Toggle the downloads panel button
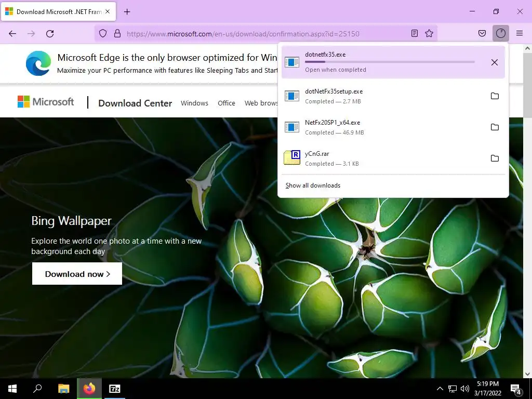Viewport: 532px width, 399px height. coord(501,33)
